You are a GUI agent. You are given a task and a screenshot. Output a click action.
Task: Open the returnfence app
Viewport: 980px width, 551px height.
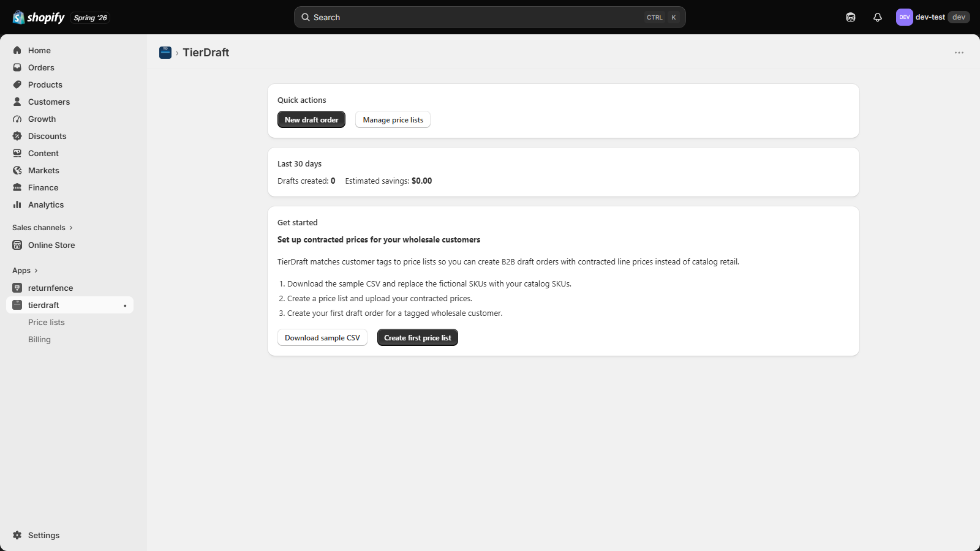[x=70, y=288]
